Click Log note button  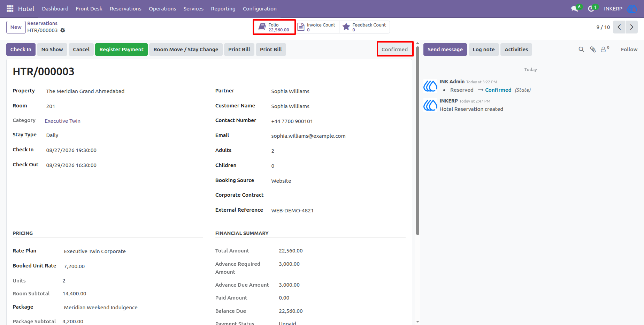[484, 50]
